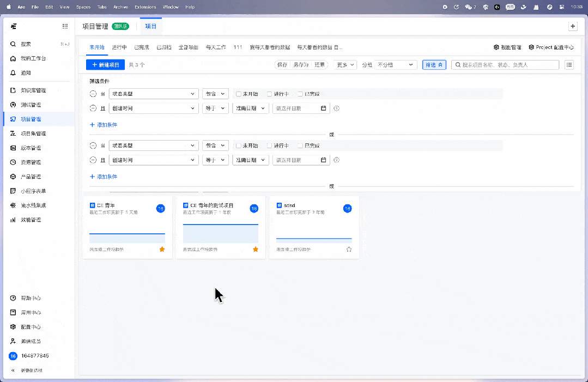Toggle the list view icon beside search box
Viewport: 588px width, 382px height.
tap(569, 65)
